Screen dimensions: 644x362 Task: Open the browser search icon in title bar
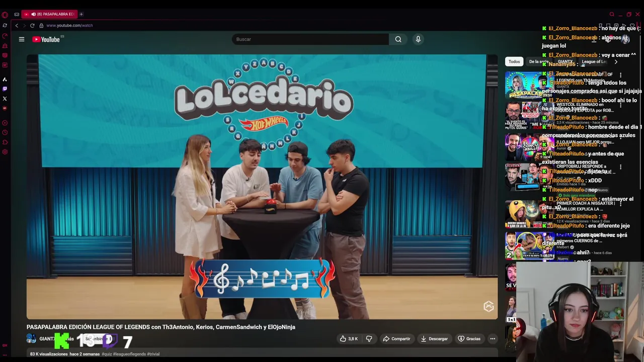(x=612, y=15)
